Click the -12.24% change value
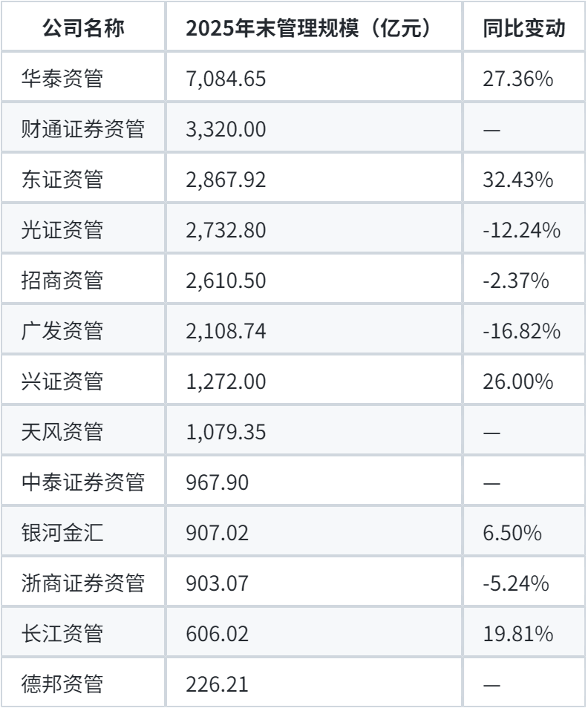 coord(521,230)
